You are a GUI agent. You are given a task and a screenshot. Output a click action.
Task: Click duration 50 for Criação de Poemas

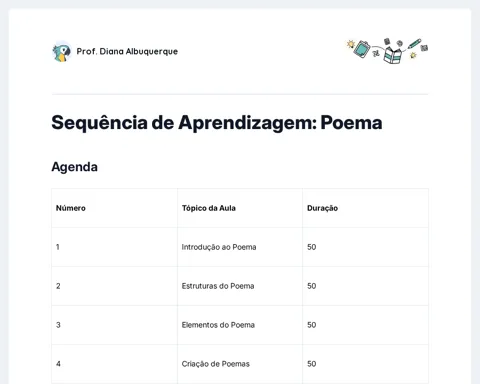pos(365,364)
